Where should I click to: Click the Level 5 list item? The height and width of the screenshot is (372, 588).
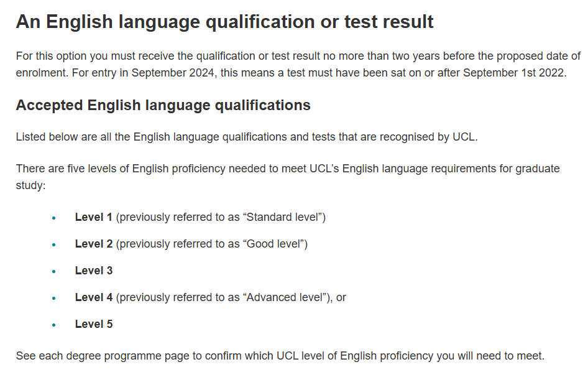tap(94, 324)
